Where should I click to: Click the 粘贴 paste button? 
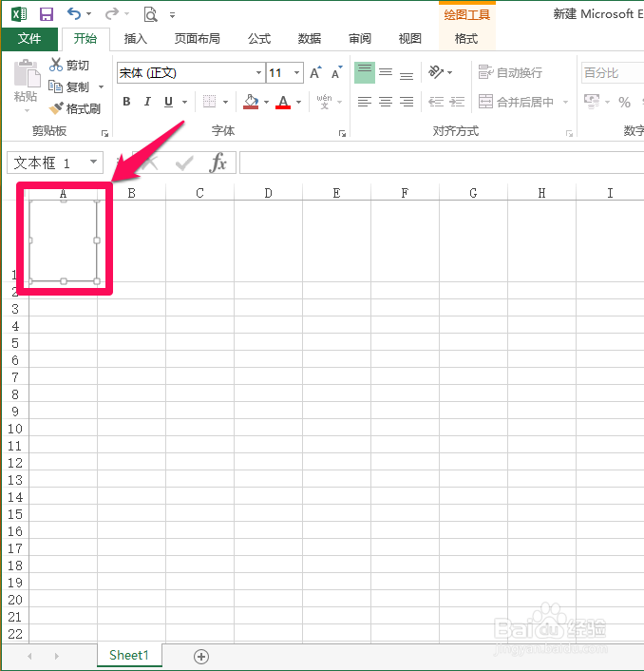[x=26, y=85]
